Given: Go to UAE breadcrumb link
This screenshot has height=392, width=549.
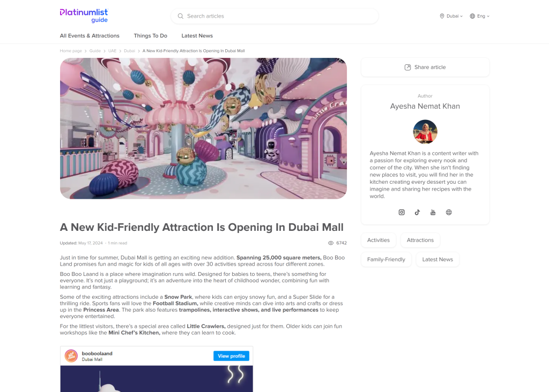Looking at the screenshot, I should tap(112, 51).
